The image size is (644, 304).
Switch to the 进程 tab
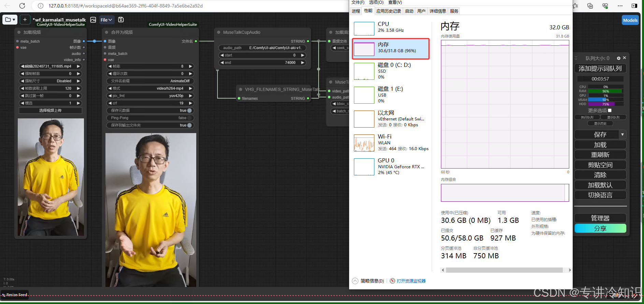click(356, 11)
